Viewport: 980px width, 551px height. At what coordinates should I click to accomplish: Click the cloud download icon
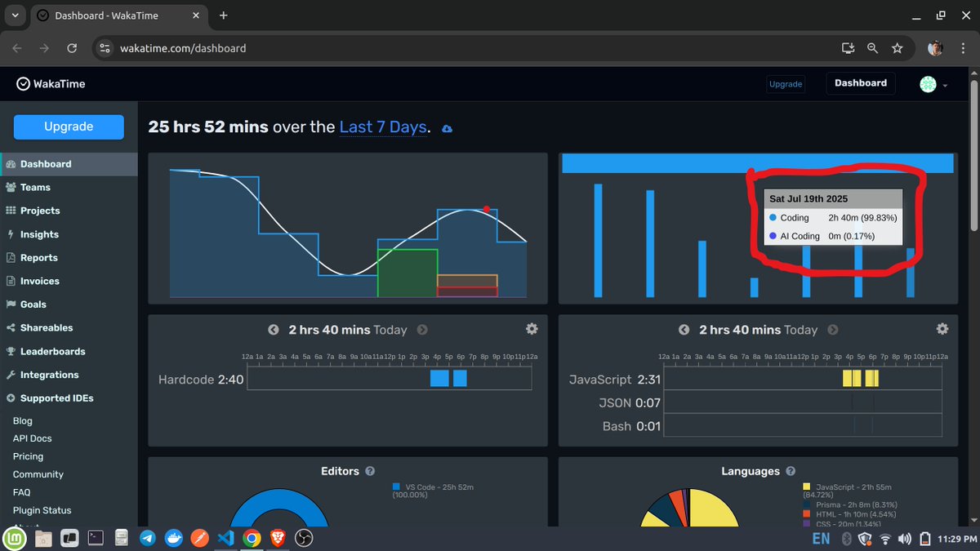[x=447, y=129]
